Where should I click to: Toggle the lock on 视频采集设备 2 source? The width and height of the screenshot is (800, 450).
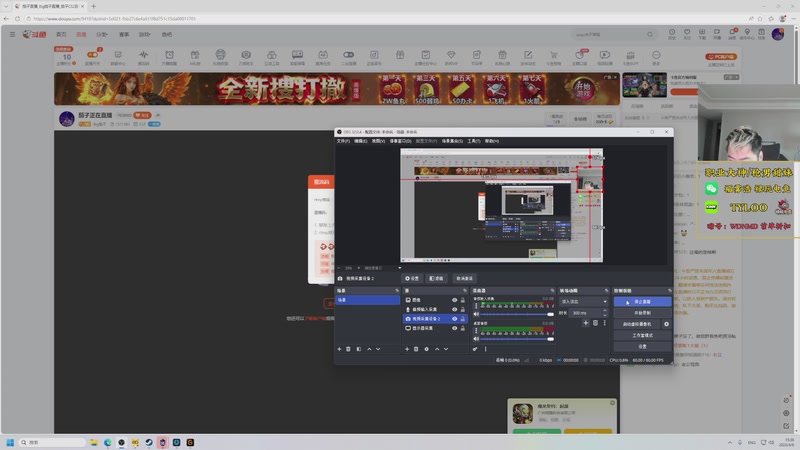click(463, 318)
